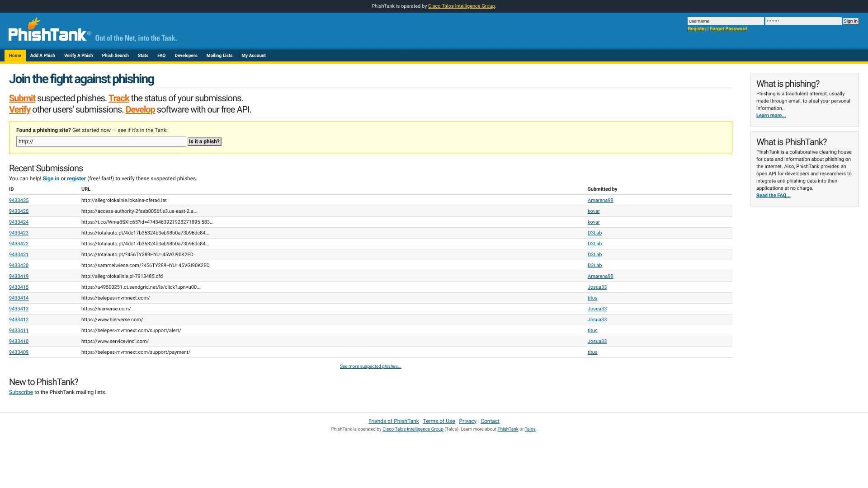Open submission ID 9433415
868x488 pixels.
pyautogui.click(x=19, y=287)
